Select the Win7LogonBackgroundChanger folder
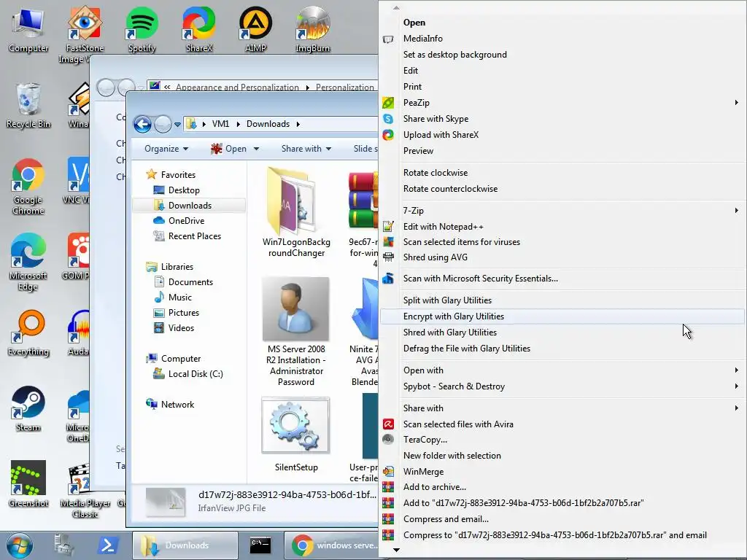The height and width of the screenshot is (560, 747). (296, 212)
